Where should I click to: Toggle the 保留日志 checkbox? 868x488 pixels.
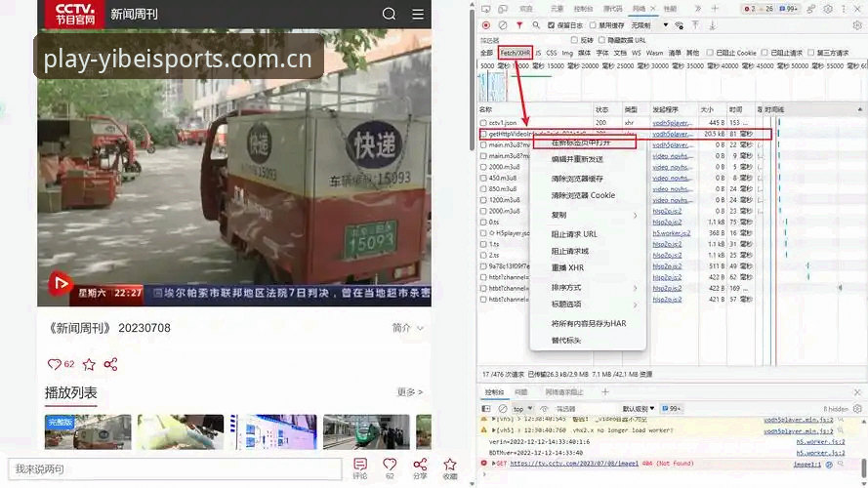551,25
